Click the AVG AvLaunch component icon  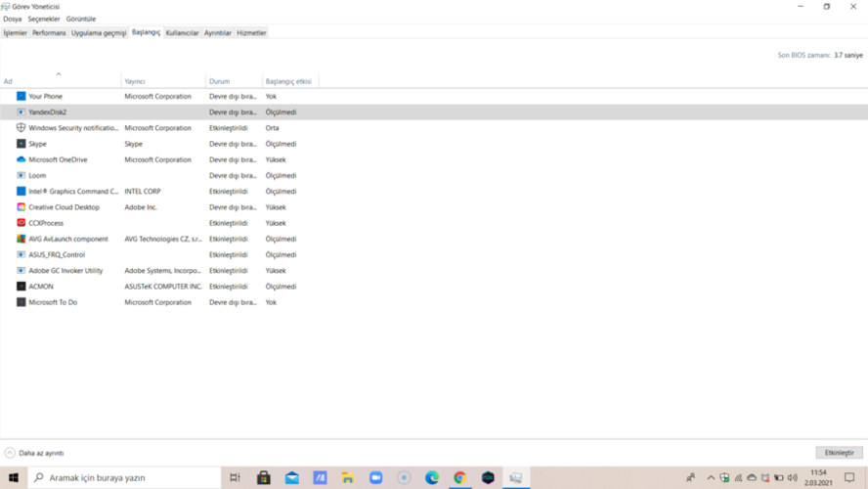click(x=22, y=239)
